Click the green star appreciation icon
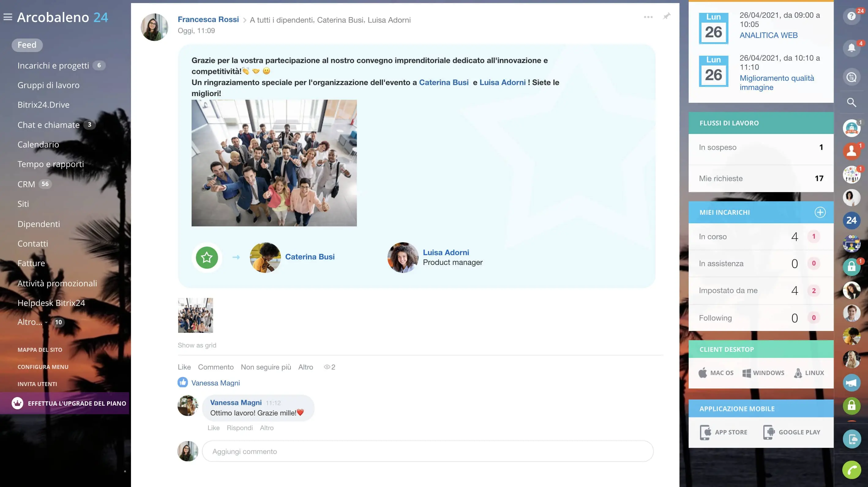This screenshot has width=868, height=487. pos(207,258)
